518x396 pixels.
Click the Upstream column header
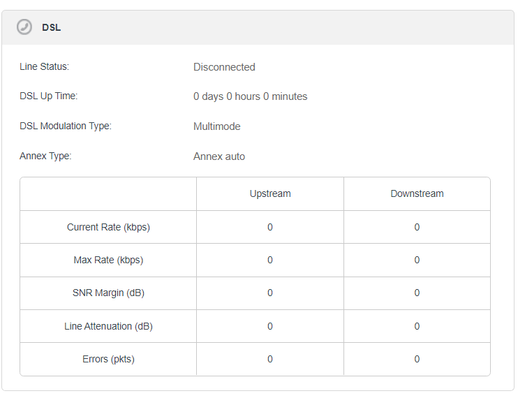270,194
